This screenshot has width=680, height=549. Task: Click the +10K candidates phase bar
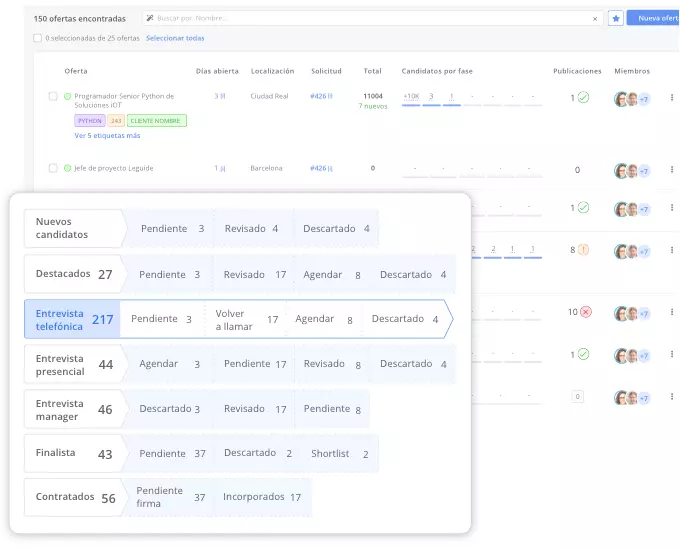(411, 97)
